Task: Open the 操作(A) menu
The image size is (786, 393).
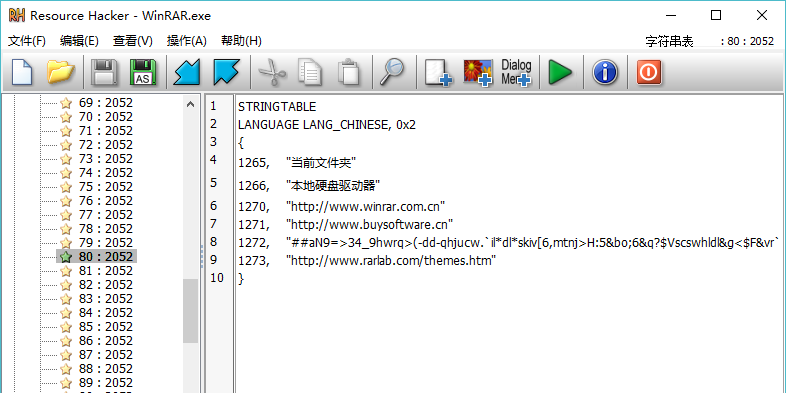Action: pos(186,41)
